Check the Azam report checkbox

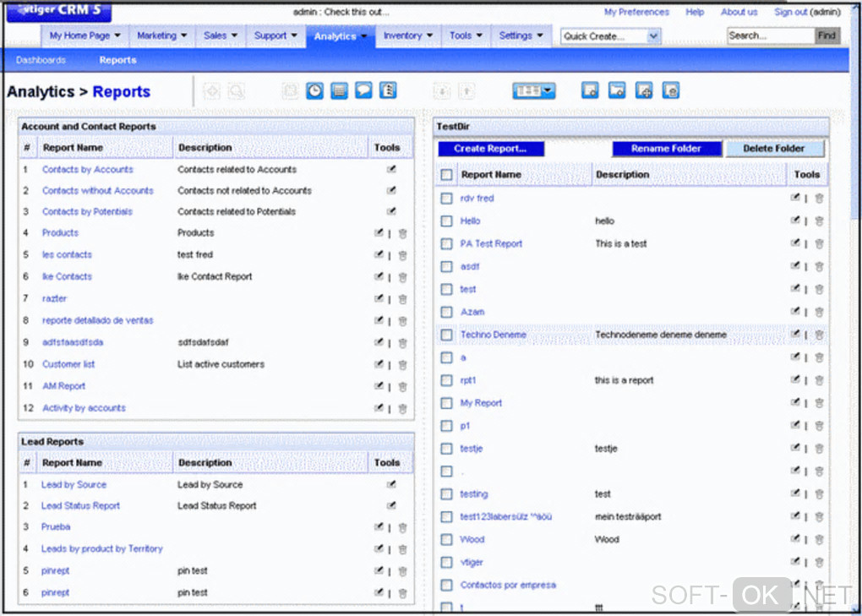click(x=447, y=312)
